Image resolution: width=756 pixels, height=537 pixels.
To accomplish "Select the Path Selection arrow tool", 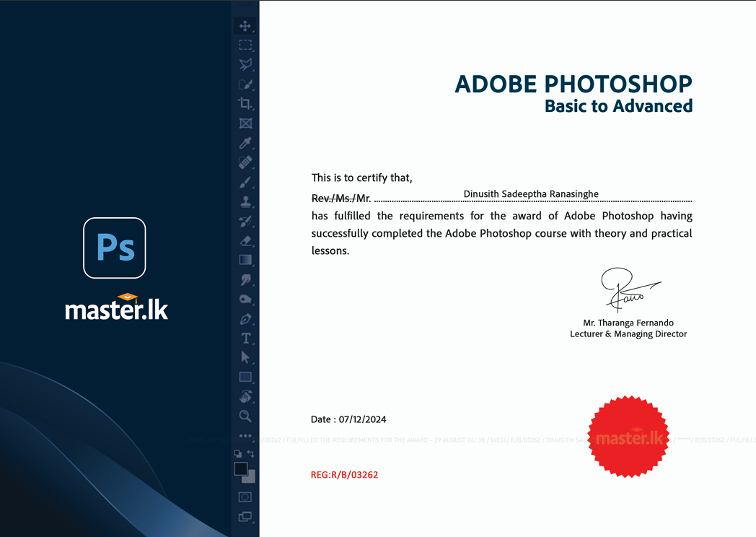I will coord(245,357).
